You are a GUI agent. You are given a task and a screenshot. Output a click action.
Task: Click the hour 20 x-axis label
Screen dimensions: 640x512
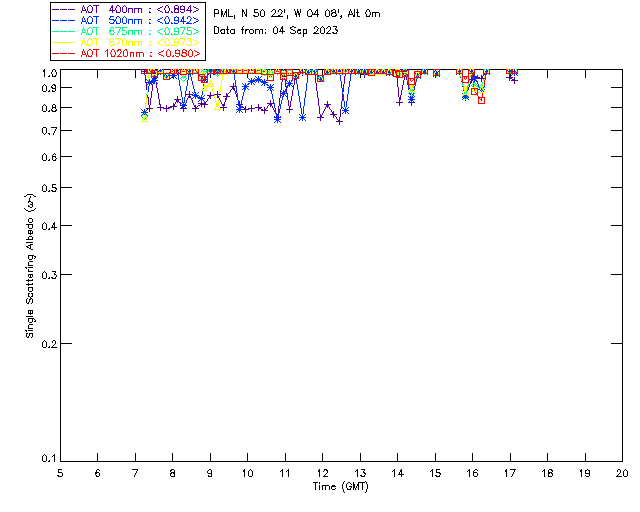[622, 474]
